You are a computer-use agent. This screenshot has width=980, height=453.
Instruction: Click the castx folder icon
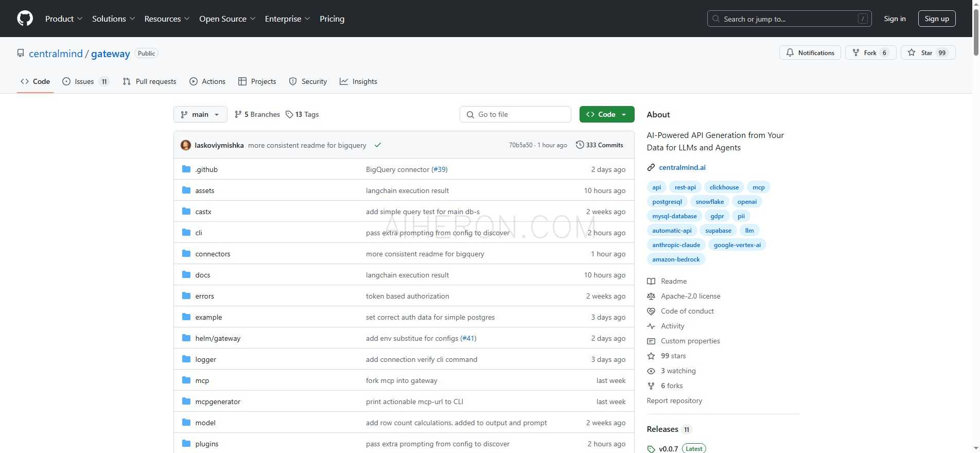click(186, 211)
